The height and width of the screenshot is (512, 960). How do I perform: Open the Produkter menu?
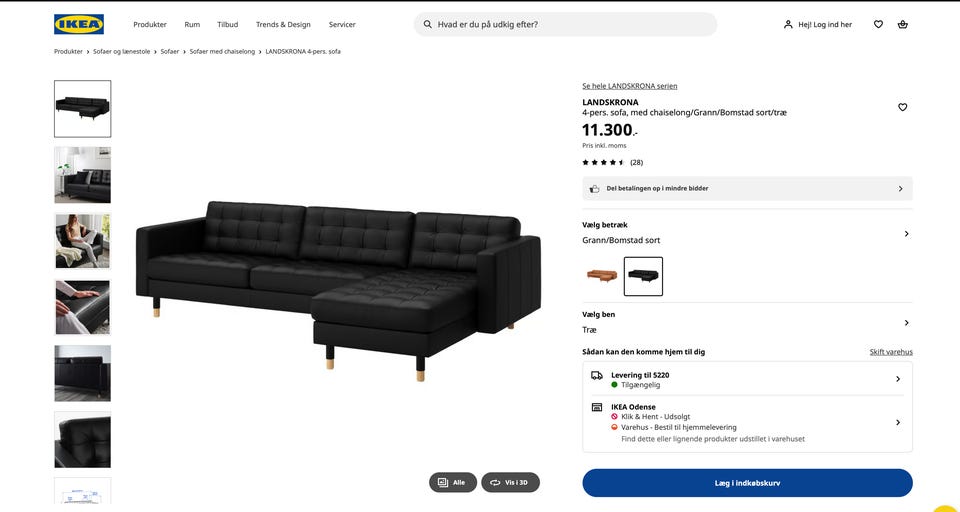point(150,24)
